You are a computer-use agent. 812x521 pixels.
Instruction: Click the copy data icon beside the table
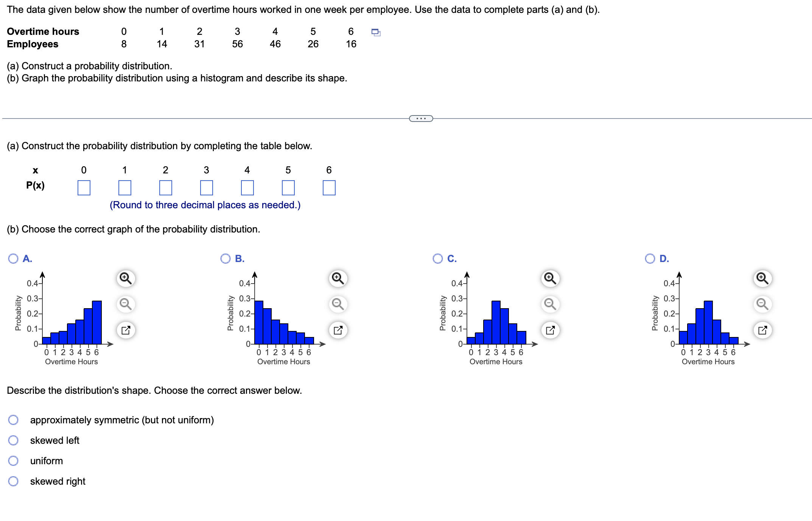(x=376, y=33)
